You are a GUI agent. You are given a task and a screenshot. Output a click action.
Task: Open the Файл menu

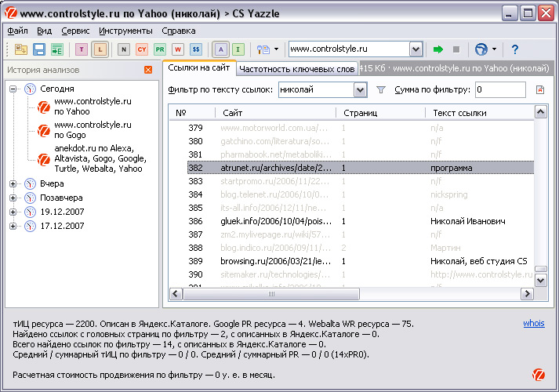17,31
